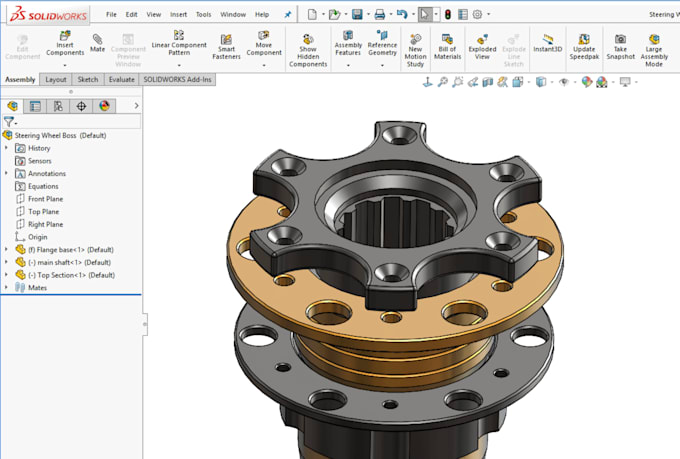Image resolution: width=680 pixels, height=459 pixels.
Task: Select the Move Component tool
Action: [264, 43]
